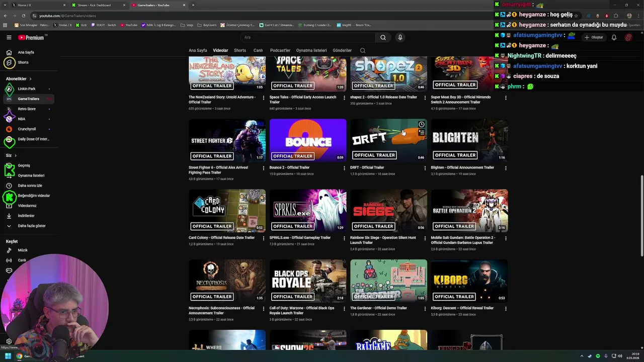The width and height of the screenshot is (644, 362).
Task: Switch to the Canlı channel tab
Action: [x=258, y=50]
